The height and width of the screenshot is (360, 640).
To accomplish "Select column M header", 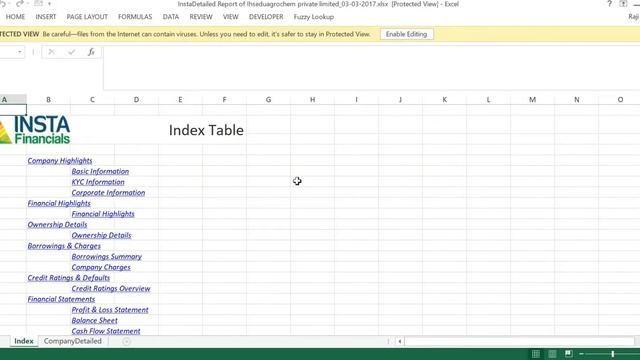I will 532,99.
